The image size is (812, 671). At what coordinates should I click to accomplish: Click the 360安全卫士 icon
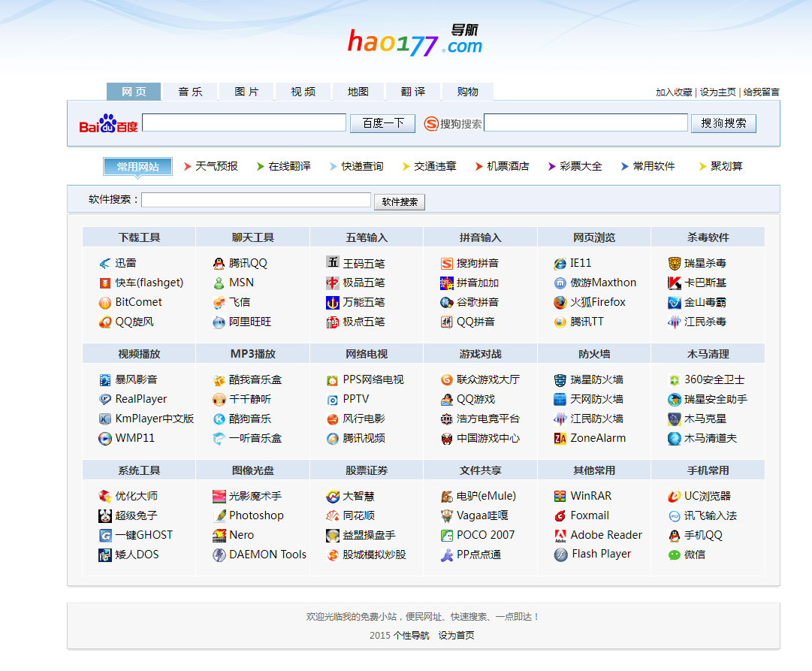click(674, 380)
